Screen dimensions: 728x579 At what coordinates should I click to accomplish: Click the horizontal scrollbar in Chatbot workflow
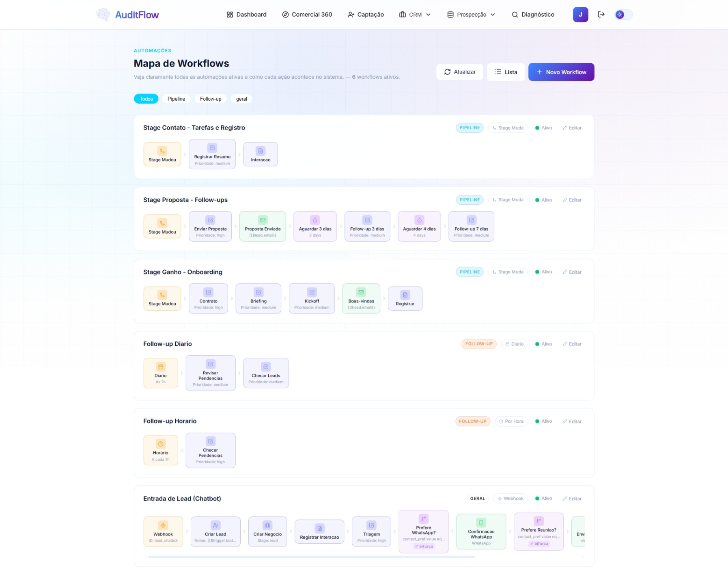pos(312,557)
